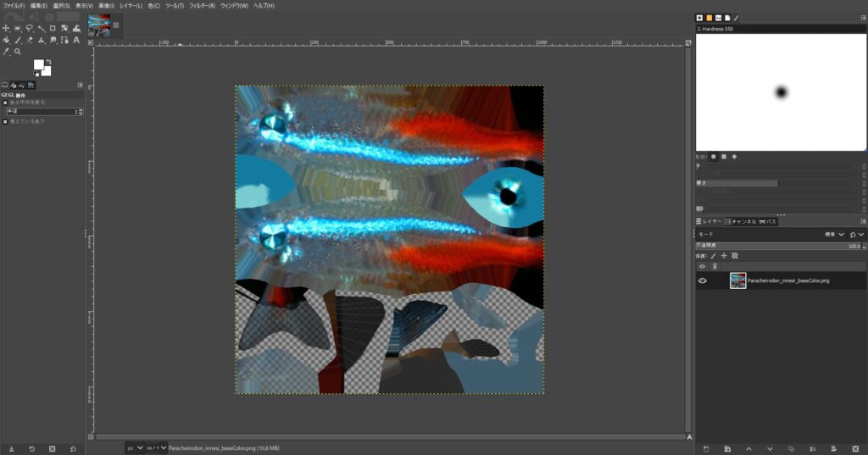The height and width of the screenshot is (455, 868).
Task: Select the Bucket Fill tool
Action: point(6,39)
